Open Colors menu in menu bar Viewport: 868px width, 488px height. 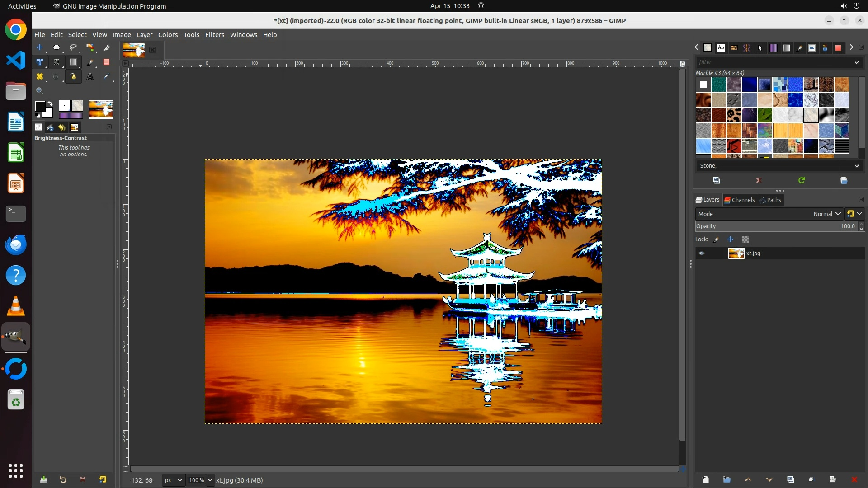[x=168, y=35]
